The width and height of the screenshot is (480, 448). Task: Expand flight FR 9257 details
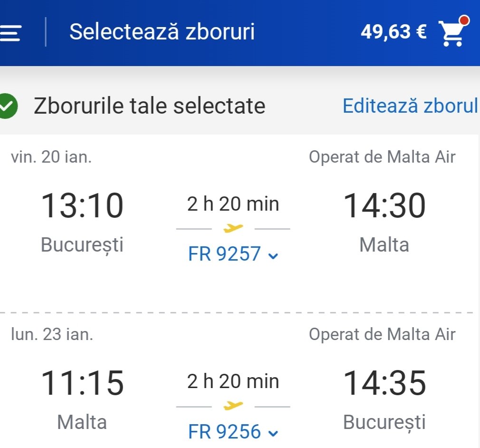pyautogui.click(x=233, y=254)
